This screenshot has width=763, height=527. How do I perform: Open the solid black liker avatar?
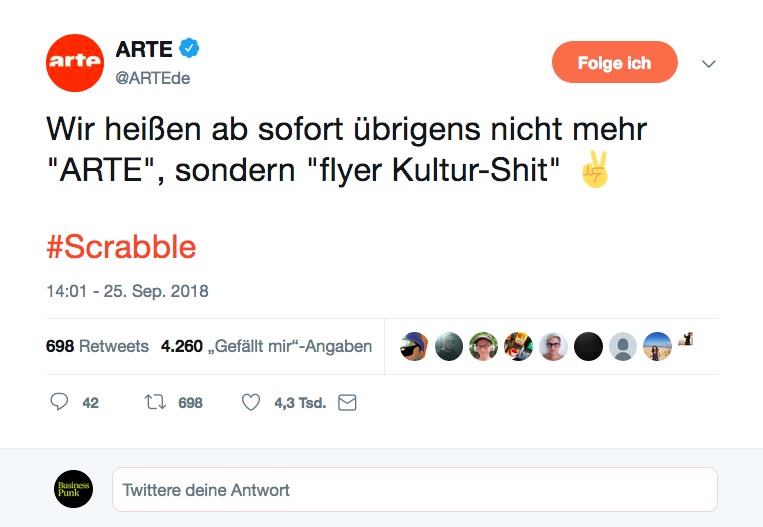(588, 346)
